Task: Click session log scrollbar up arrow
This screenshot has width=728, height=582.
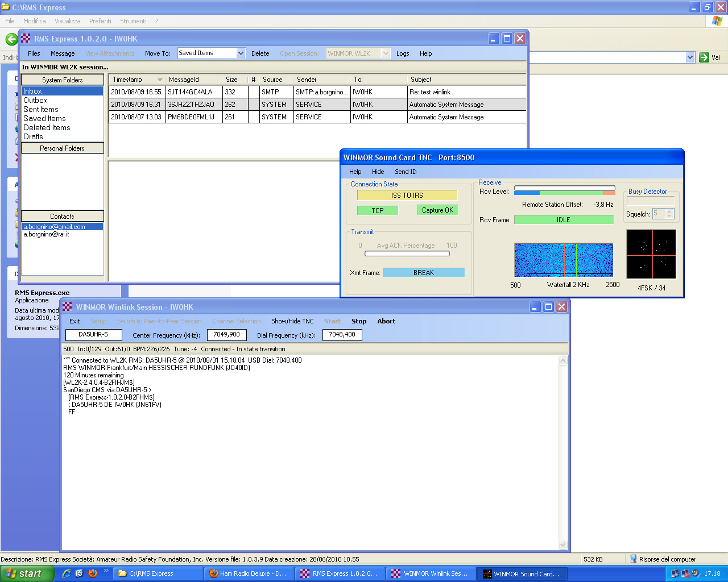Action: 563,361
